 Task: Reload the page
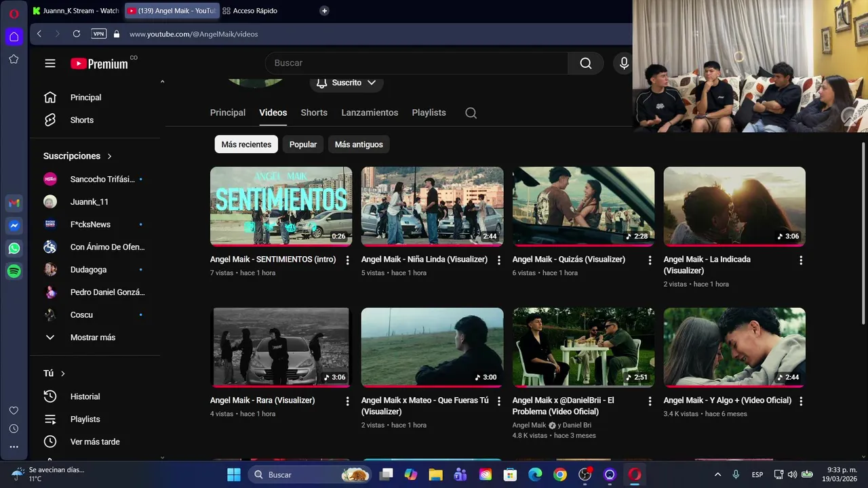tap(77, 34)
